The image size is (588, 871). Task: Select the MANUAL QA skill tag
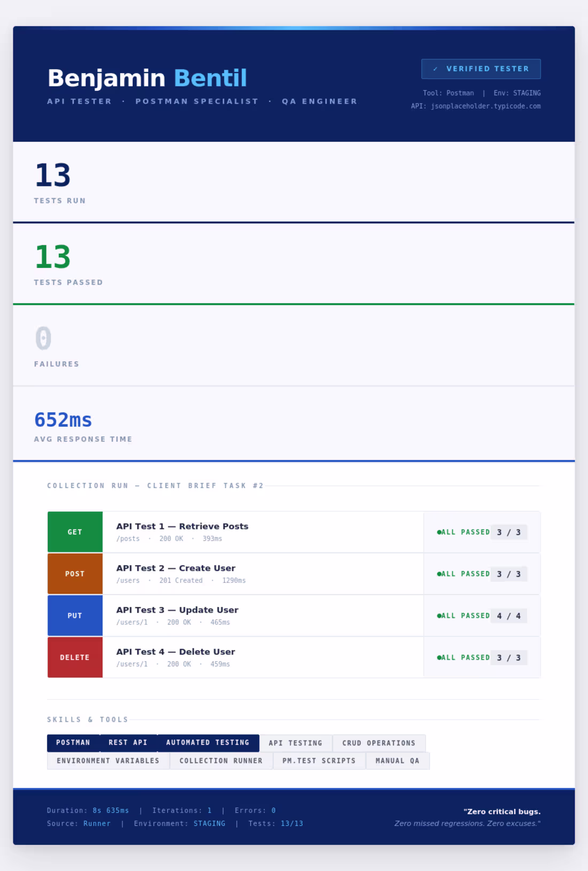pyautogui.click(x=398, y=761)
